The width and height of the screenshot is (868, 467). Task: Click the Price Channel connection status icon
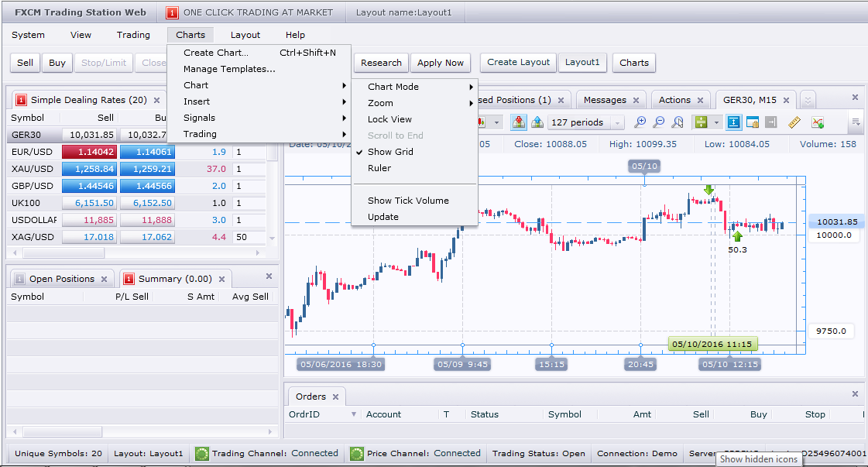point(357,454)
